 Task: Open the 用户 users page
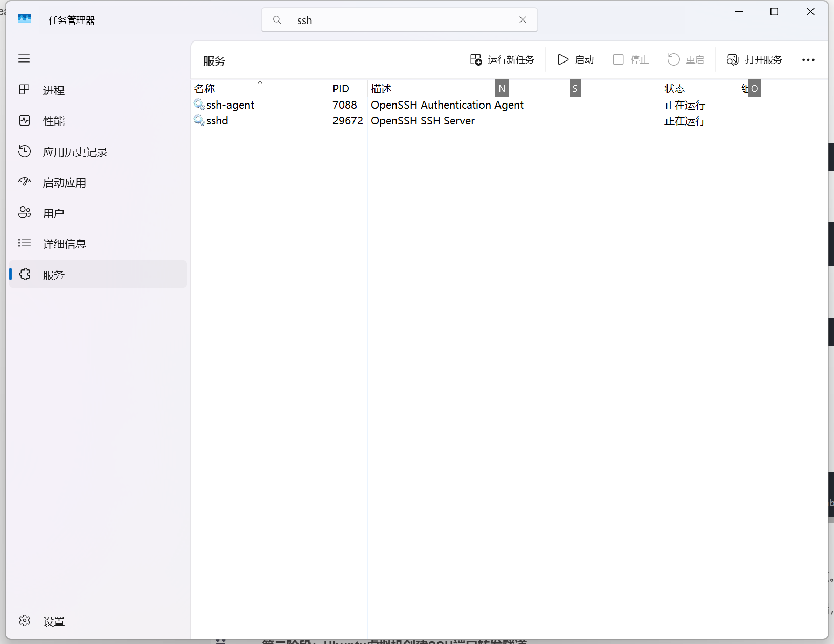point(98,213)
